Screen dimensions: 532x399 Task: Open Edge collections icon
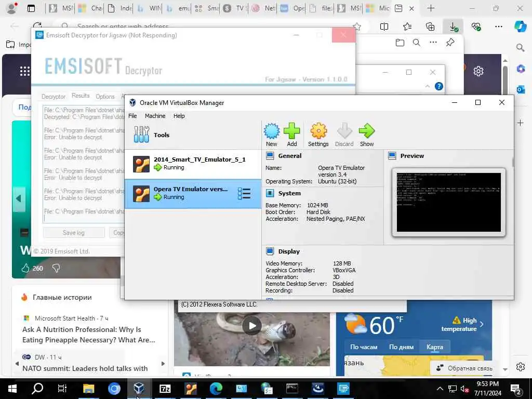430,26
